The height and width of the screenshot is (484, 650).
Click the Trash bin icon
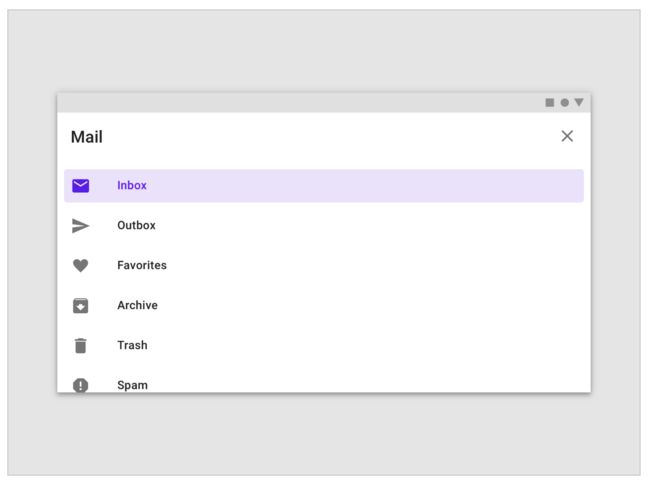pyautogui.click(x=80, y=346)
